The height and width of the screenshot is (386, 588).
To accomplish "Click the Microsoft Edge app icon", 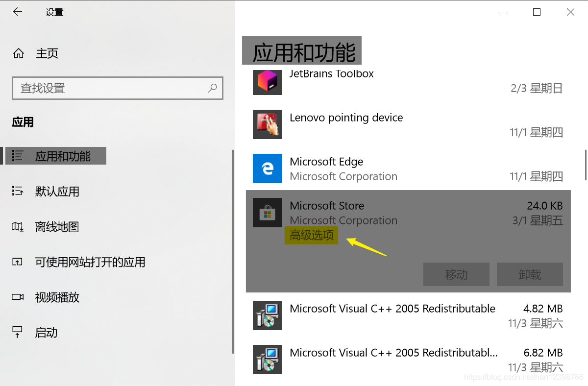I will click(267, 169).
